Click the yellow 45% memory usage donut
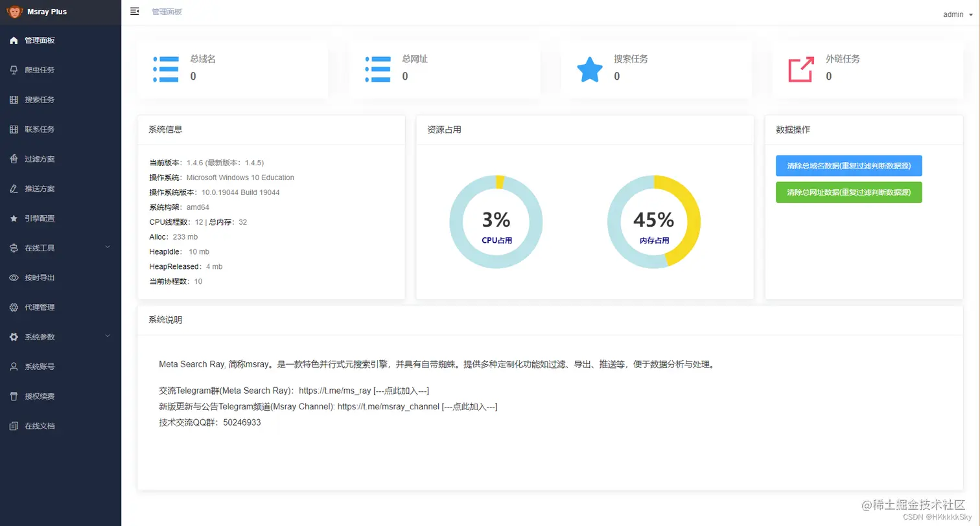 point(653,221)
